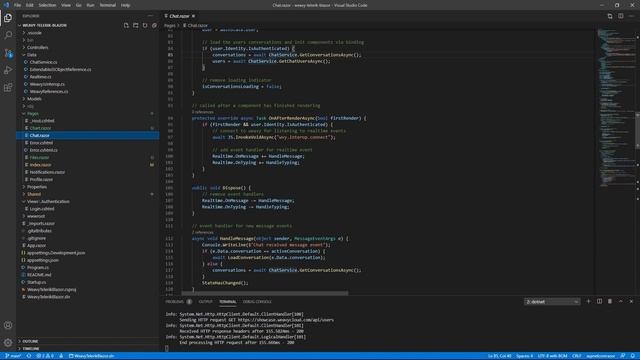The width and height of the screenshot is (640, 360).
Task: Switch to the Output panel tab
Action: (x=205, y=302)
